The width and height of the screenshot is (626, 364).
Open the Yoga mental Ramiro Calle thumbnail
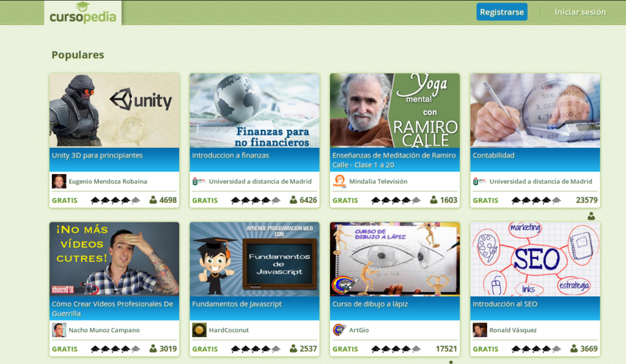point(395,111)
